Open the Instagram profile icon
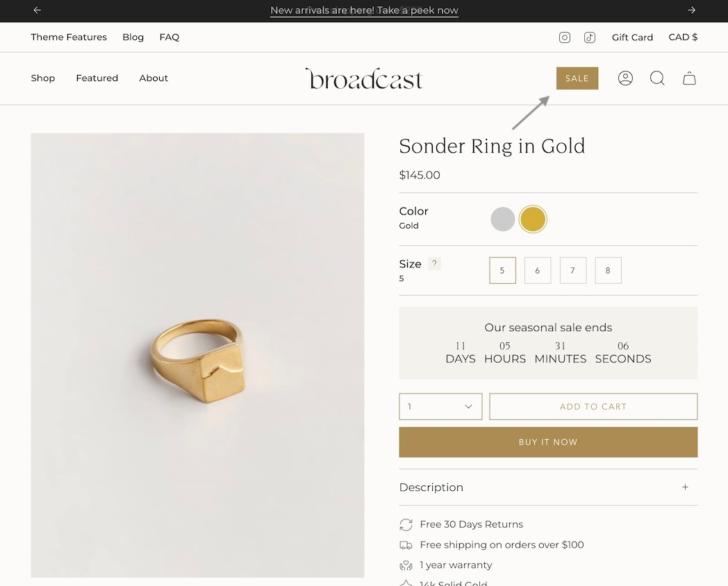The width and height of the screenshot is (728, 586). pos(565,37)
